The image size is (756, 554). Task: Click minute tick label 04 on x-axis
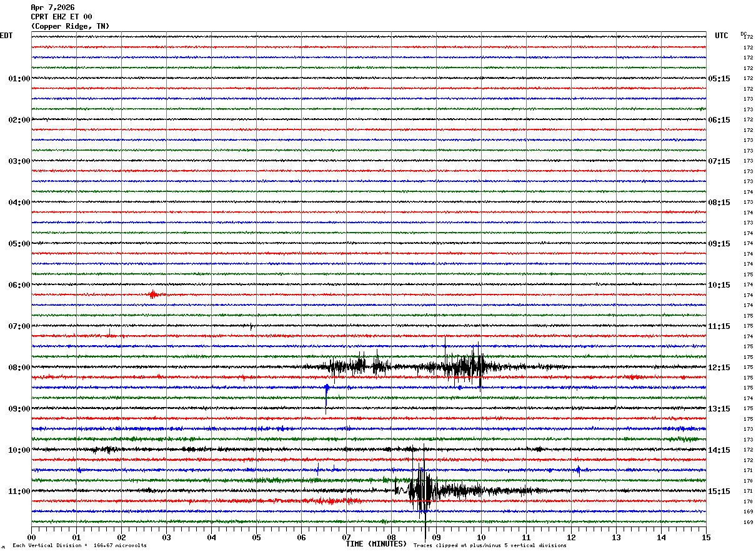(211, 537)
